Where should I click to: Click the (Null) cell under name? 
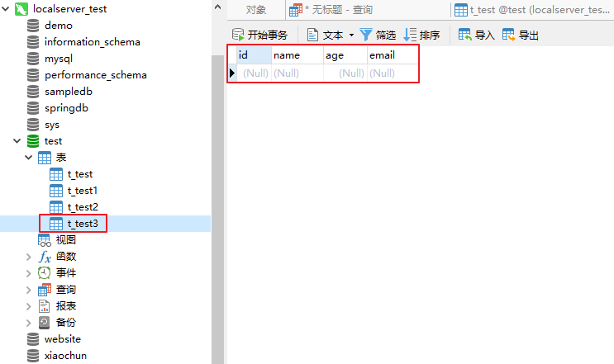point(297,73)
